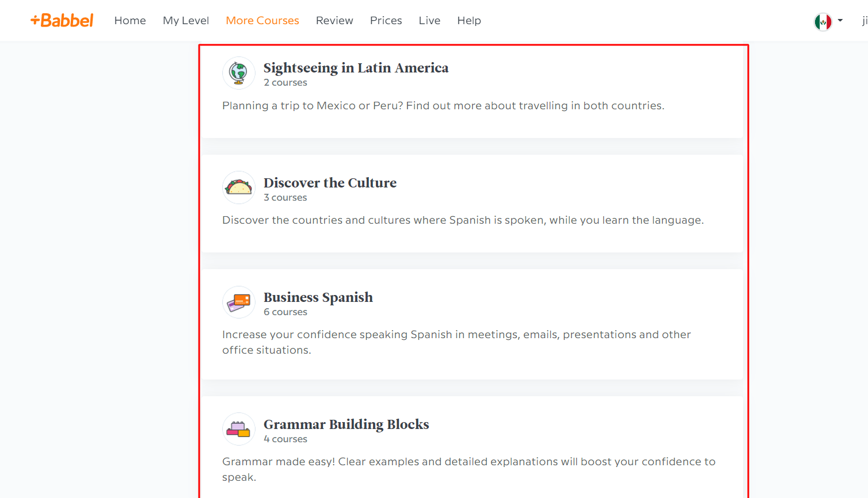Open Grammar Building Blocks heading
The width and height of the screenshot is (868, 498).
click(346, 424)
